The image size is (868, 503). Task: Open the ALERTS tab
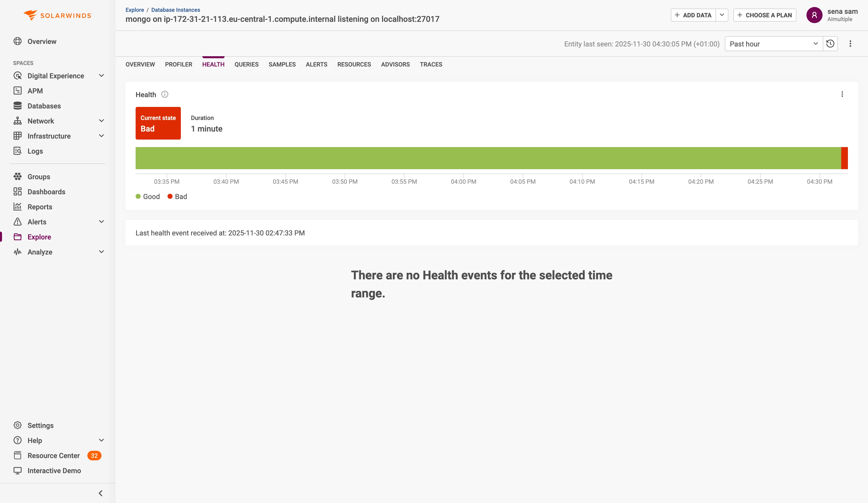pos(316,65)
